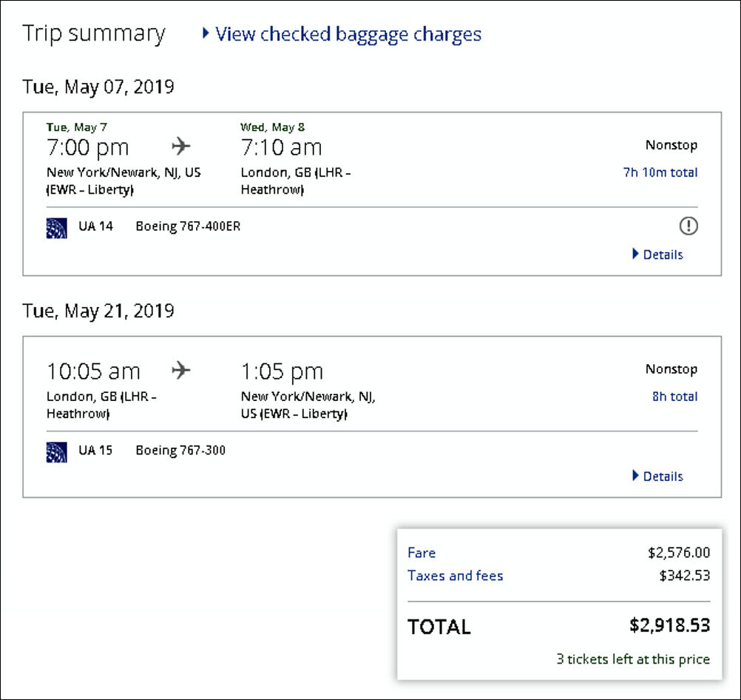The width and height of the screenshot is (741, 700).
Task: Click the United logo beside UA 14
Action: click(x=57, y=227)
